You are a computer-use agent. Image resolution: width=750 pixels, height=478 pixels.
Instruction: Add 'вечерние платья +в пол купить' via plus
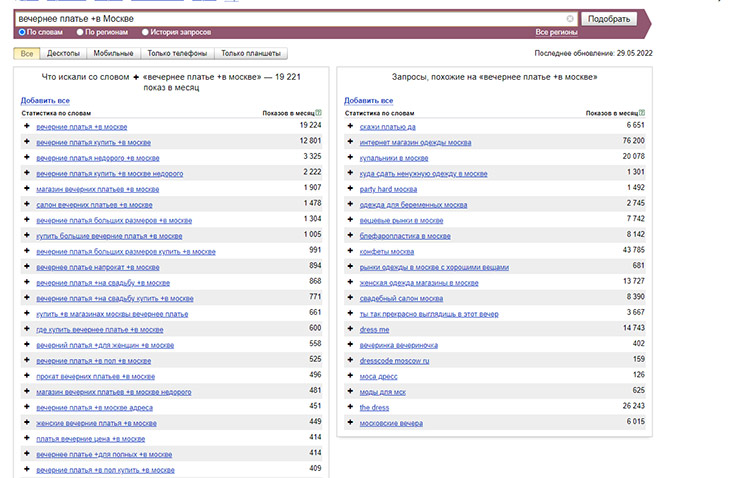27,469
